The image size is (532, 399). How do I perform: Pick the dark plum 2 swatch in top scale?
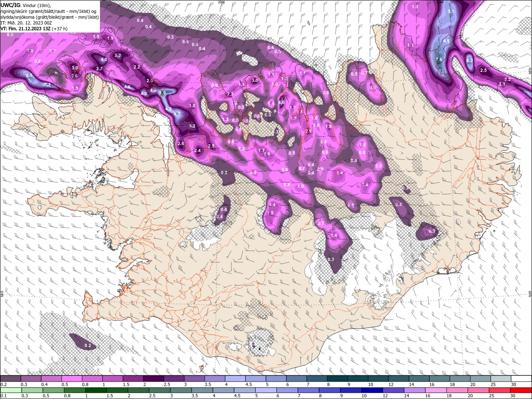[x=153, y=379]
